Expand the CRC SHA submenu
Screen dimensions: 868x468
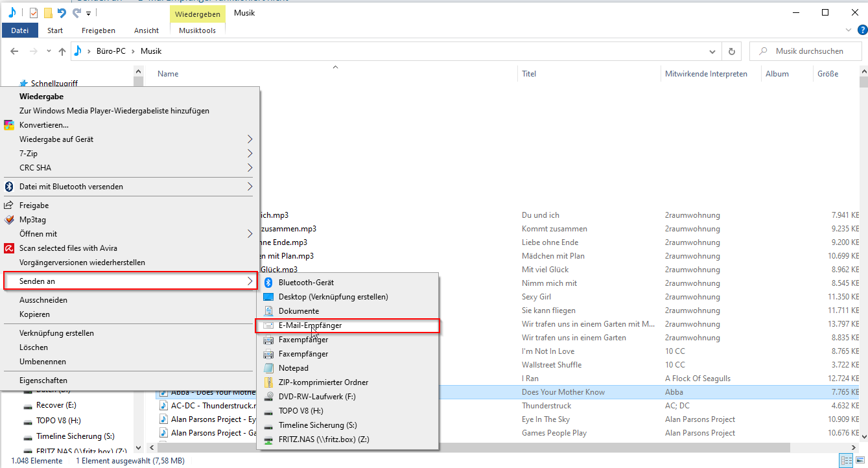click(x=250, y=168)
